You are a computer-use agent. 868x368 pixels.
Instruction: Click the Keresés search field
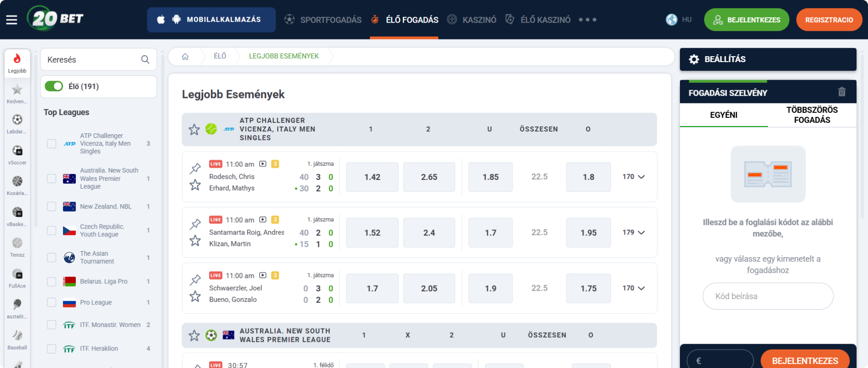tap(98, 59)
